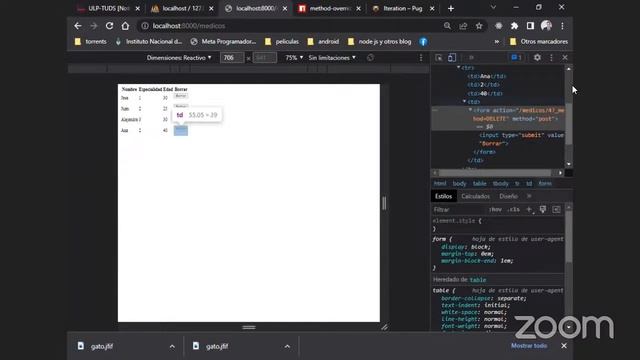The height and width of the screenshot is (360, 640).
Task: Open the 75% zoom dropdown
Action: pyautogui.click(x=294, y=58)
